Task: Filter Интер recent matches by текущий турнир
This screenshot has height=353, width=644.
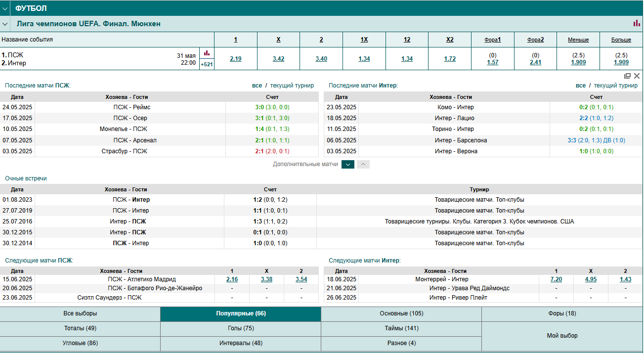Action: (616, 86)
